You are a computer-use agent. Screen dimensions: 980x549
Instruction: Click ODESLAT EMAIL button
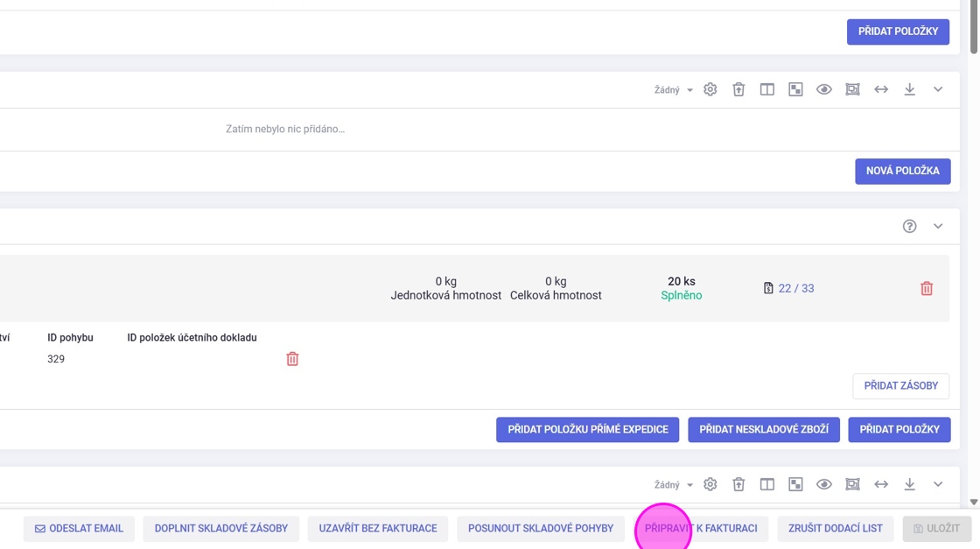(x=79, y=528)
